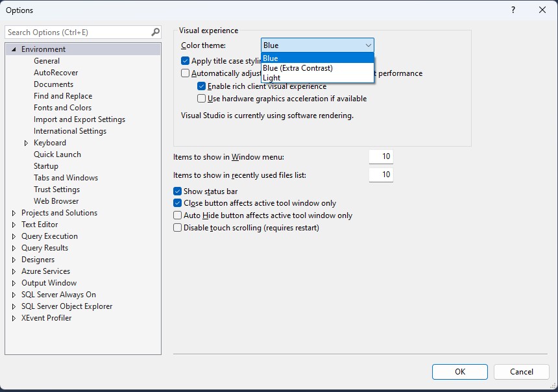Click the search magnifier icon
This screenshot has height=392, width=558.
[x=156, y=32]
